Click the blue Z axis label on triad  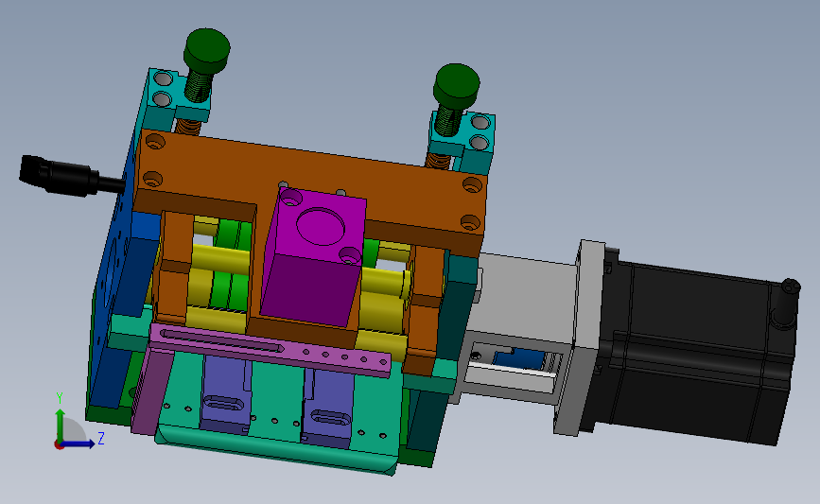coord(101,438)
